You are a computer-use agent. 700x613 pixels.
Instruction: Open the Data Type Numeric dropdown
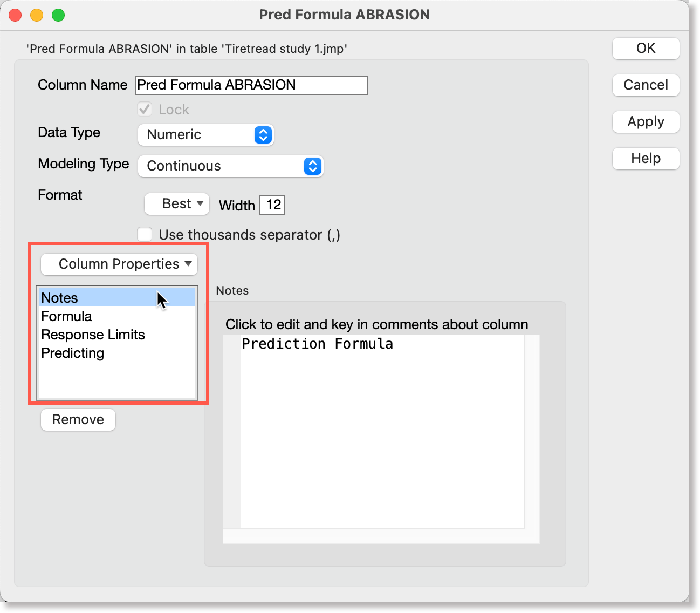click(206, 135)
